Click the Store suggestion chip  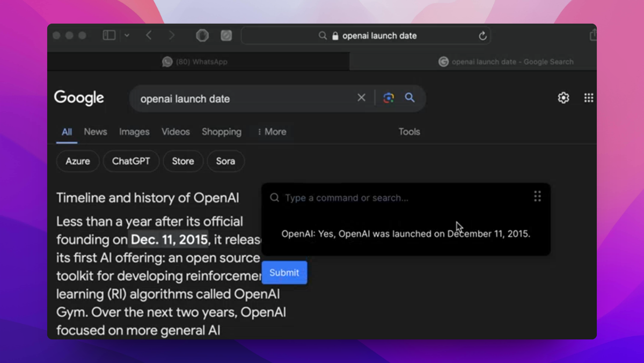(x=183, y=161)
